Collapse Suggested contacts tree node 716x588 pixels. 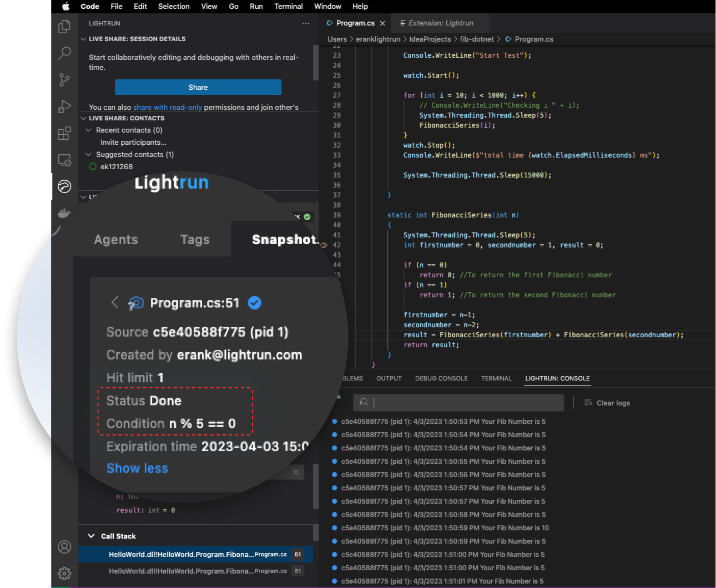(x=88, y=154)
